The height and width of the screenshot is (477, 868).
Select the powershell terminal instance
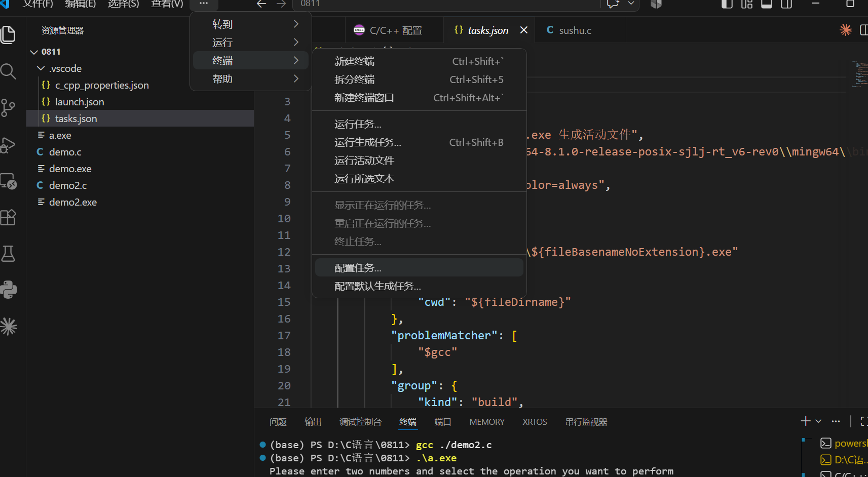click(844, 443)
